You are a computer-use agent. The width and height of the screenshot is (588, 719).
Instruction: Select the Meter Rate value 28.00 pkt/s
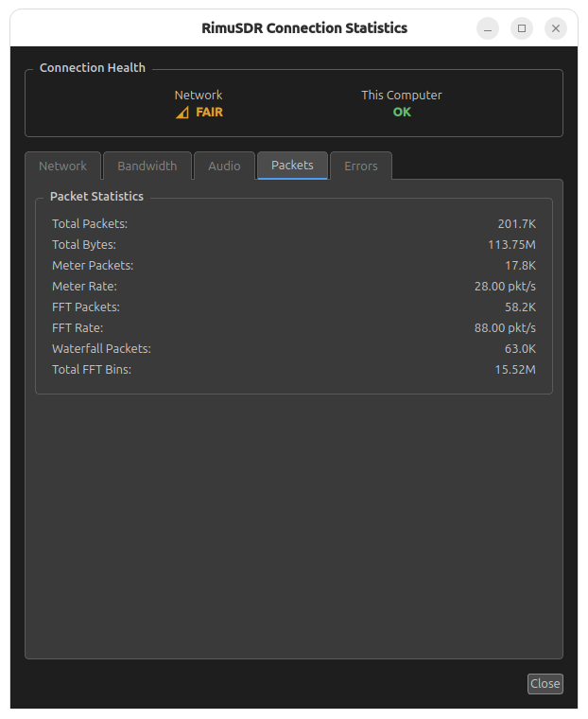[505, 286]
